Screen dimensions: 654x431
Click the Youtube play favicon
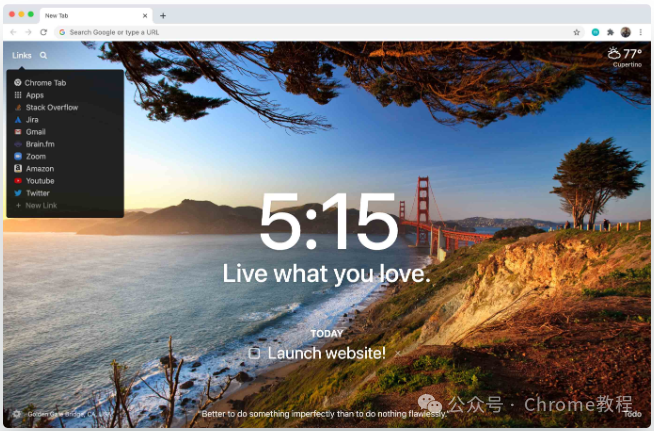[x=18, y=181]
